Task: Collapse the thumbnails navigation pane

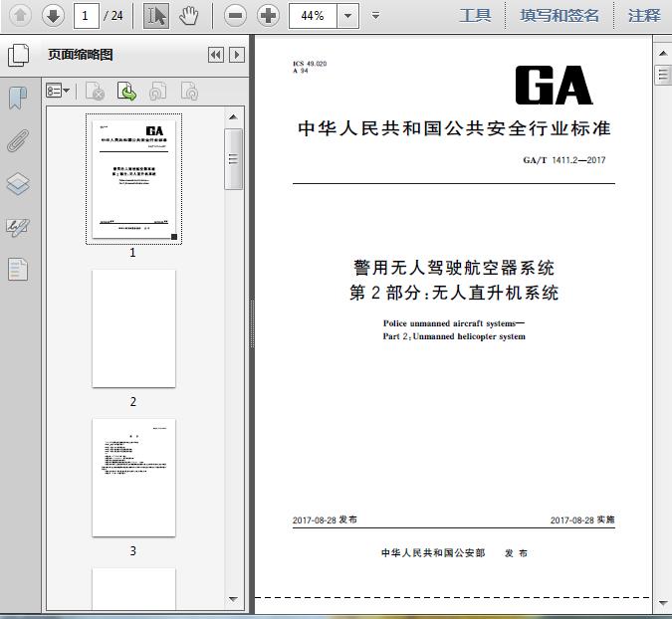Action: pos(216,55)
